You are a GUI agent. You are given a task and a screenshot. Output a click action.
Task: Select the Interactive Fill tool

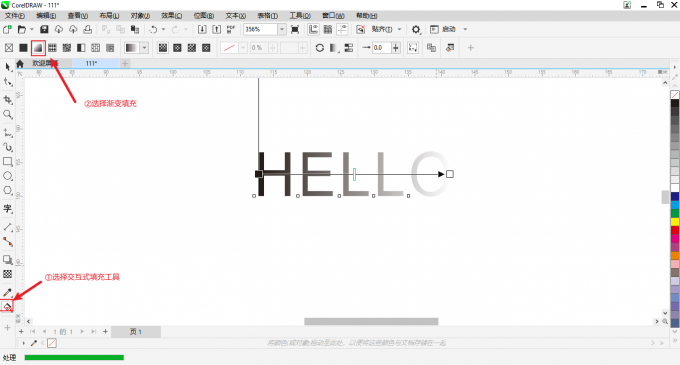pyautogui.click(x=7, y=306)
